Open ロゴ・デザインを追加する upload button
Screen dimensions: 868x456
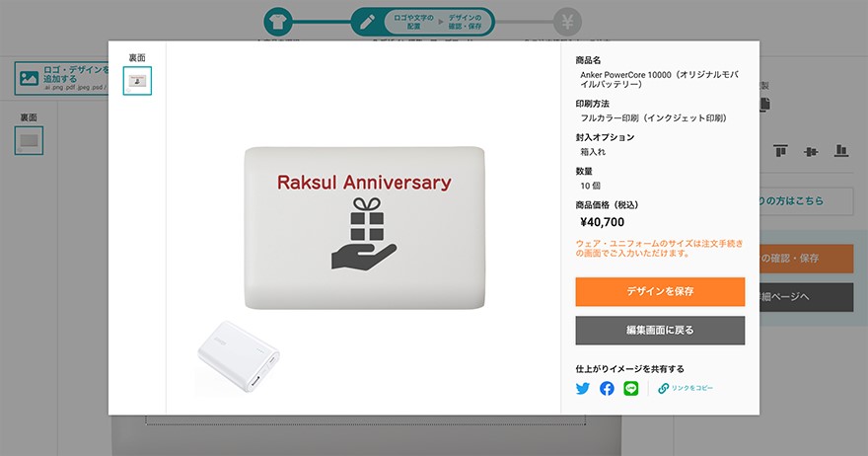click(x=62, y=78)
